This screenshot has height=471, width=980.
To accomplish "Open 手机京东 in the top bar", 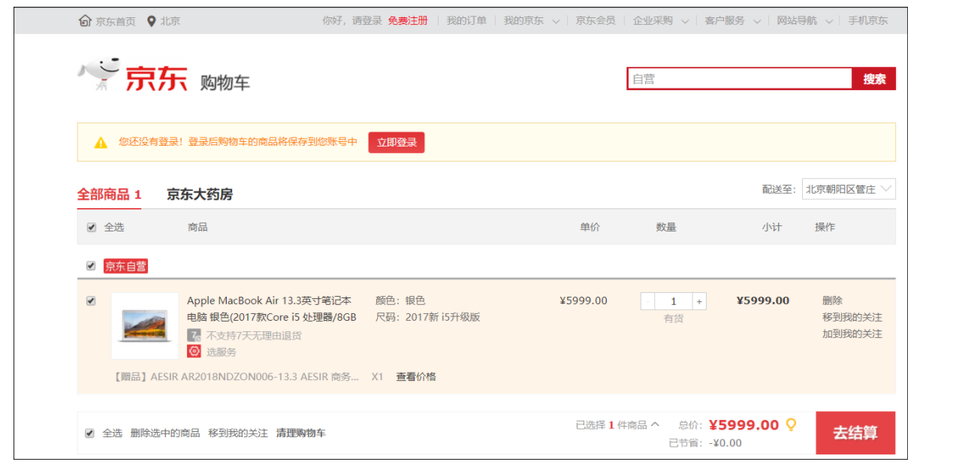I will pyautogui.click(x=868, y=20).
